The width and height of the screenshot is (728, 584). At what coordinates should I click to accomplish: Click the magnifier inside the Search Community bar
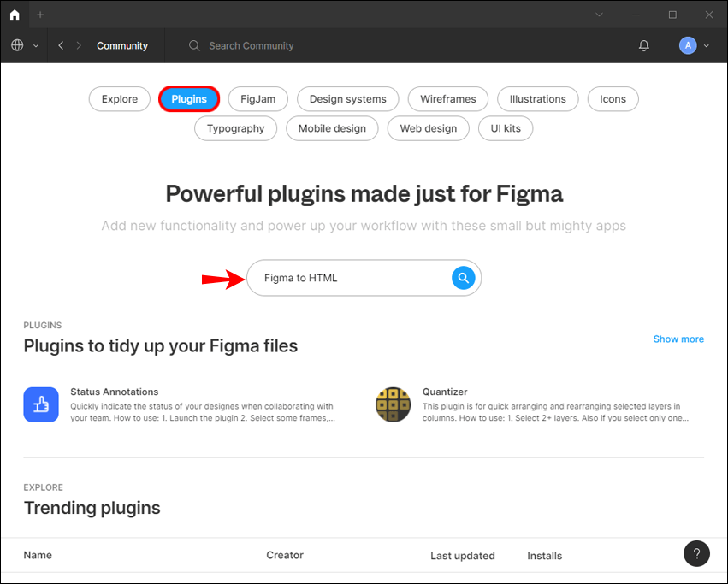pyautogui.click(x=194, y=45)
